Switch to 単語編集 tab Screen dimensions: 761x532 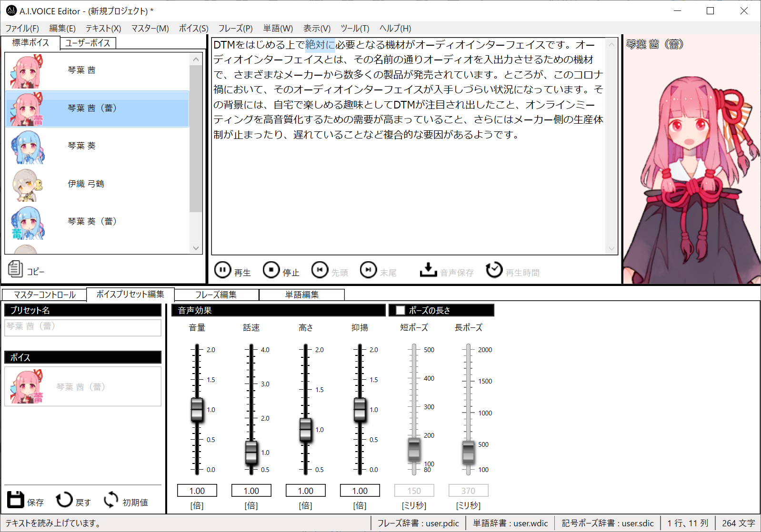[302, 295]
